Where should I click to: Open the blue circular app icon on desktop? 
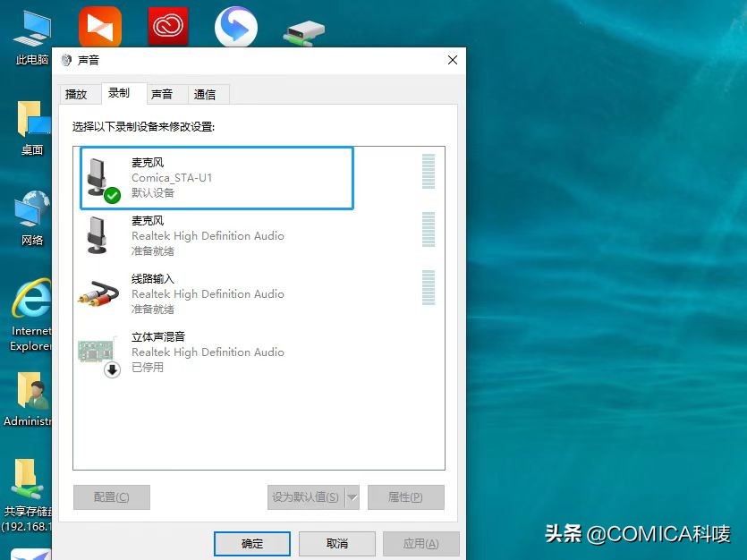[234, 25]
